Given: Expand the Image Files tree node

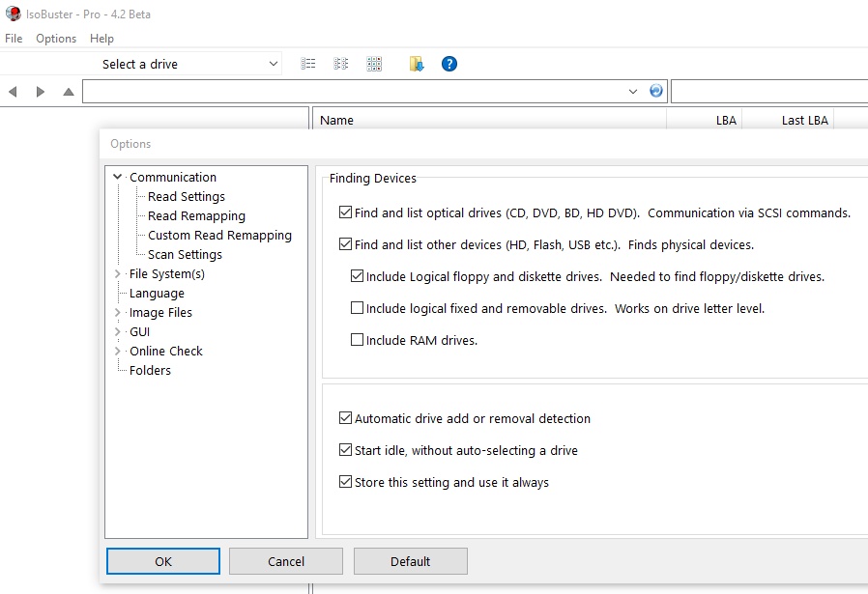Looking at the screenshot, I should point(117,313).
